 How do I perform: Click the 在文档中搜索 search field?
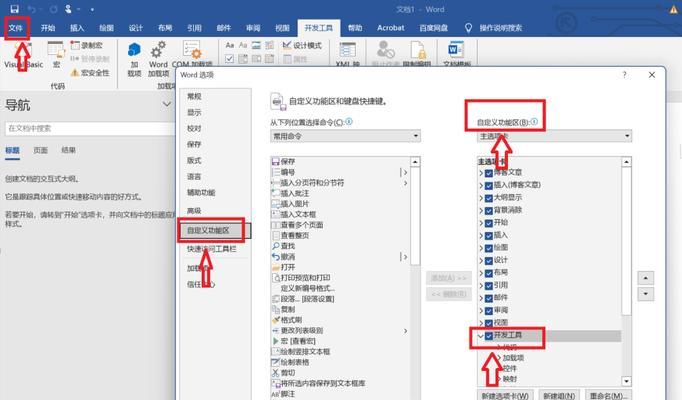pyautogui.click(x=90, y=129)
